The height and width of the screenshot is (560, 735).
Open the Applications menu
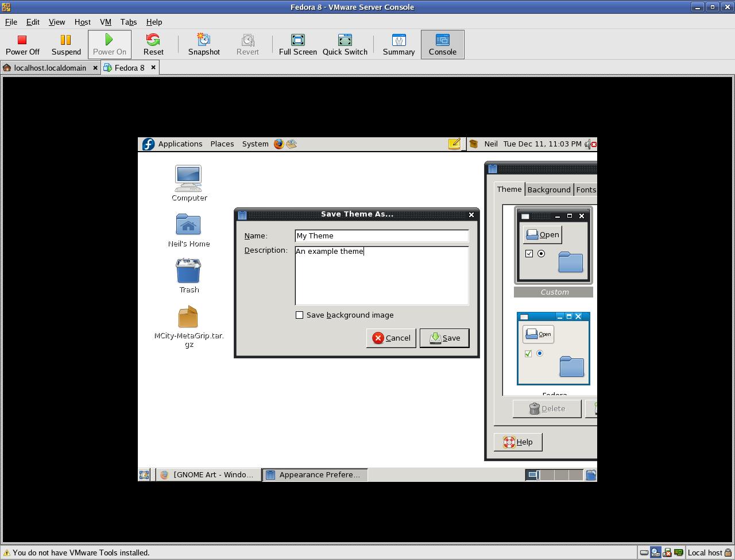[180, 144]
